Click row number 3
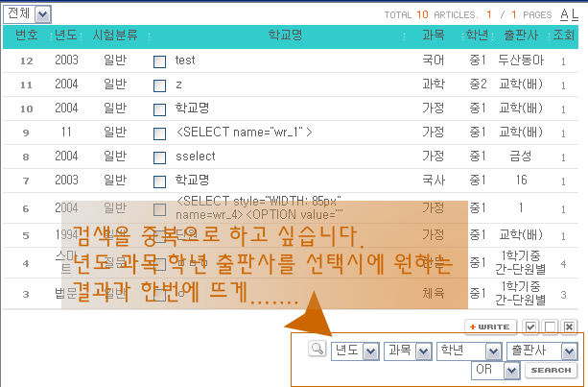This screenshot has height=387, width=588. click(x=26, y=294)
